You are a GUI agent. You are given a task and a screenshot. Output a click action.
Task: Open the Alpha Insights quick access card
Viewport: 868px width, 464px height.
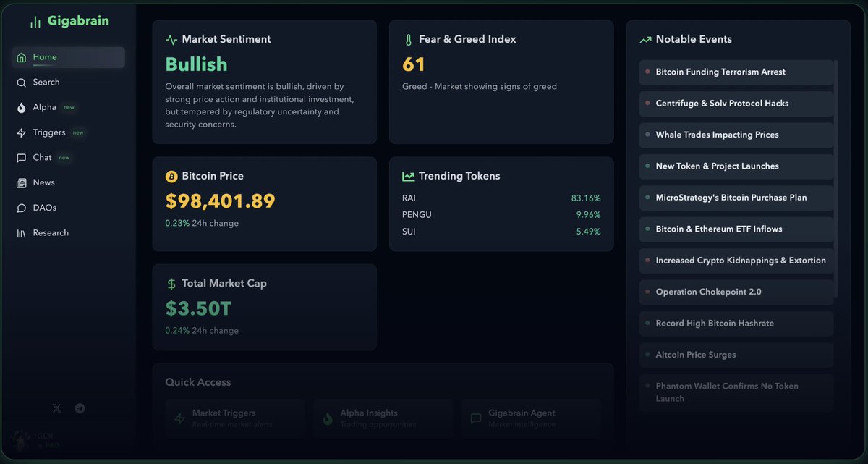pos(383,418)
